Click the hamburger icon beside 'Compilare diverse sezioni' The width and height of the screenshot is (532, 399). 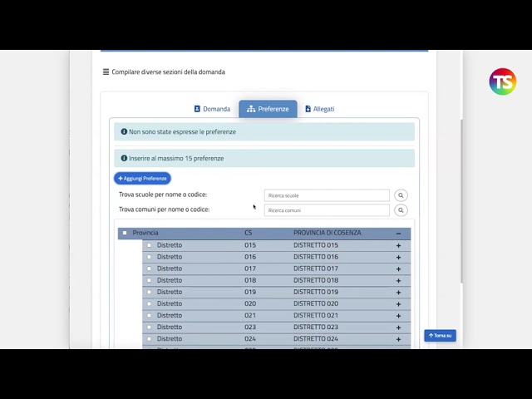point(106,72)
